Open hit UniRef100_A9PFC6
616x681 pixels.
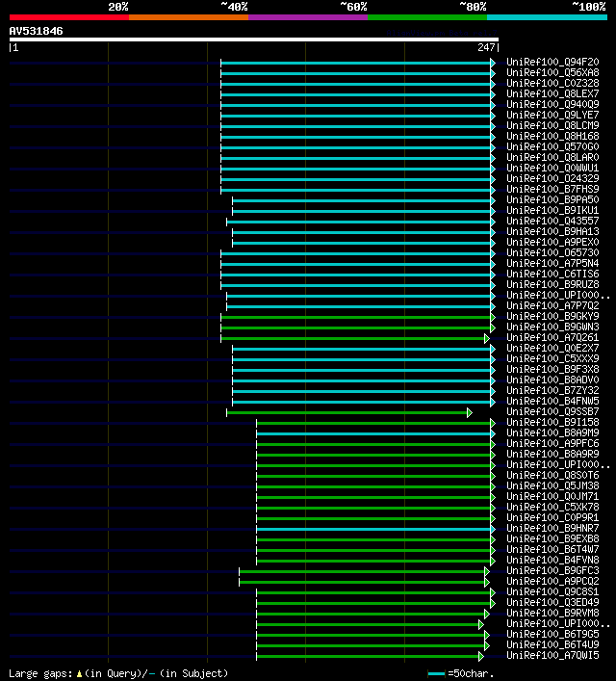552,443
